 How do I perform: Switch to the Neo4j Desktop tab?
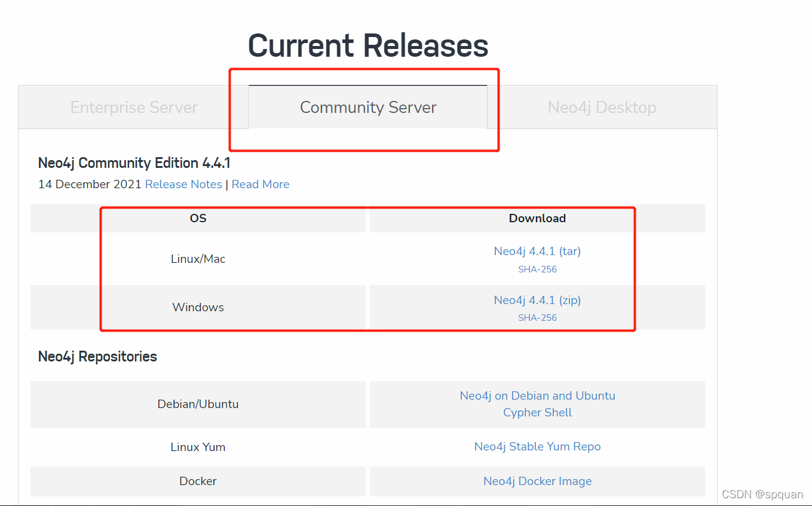click(602, 107)
